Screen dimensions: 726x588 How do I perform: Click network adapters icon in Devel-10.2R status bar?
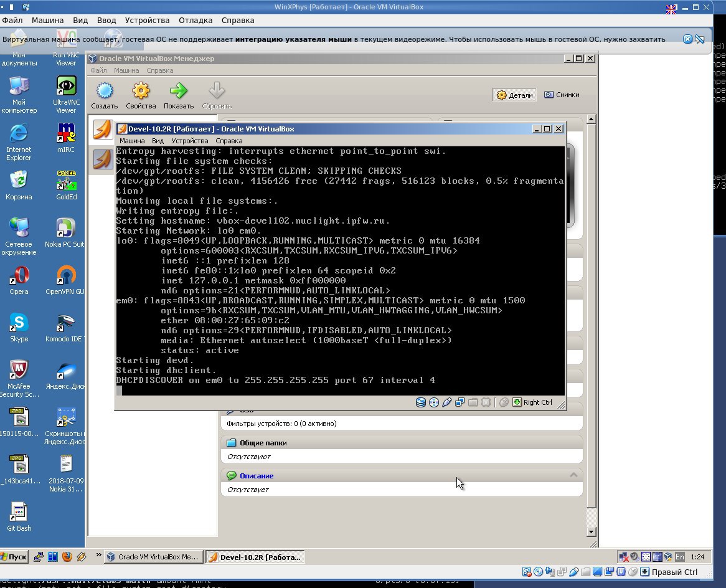[460, 402]
